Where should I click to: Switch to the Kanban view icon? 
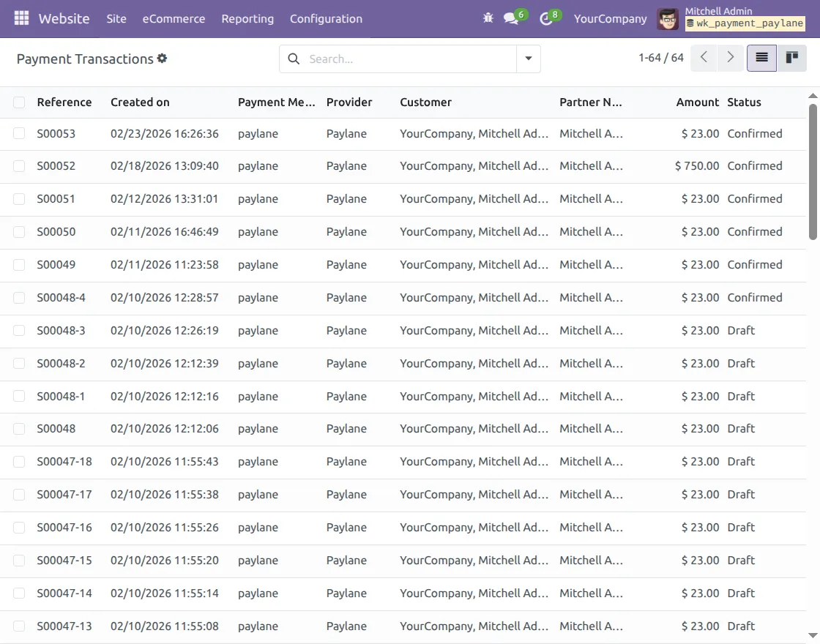tap(791, 57)
